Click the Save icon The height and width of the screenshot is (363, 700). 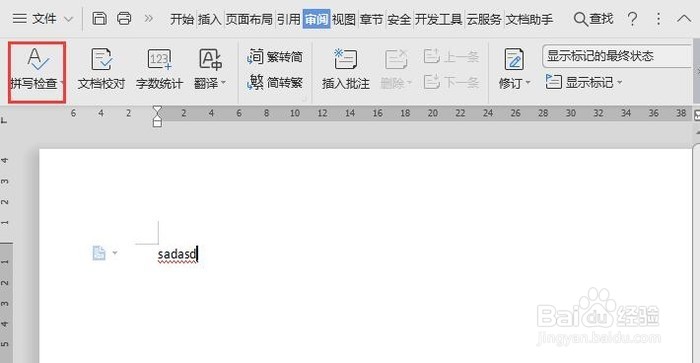[x=99, y=18]
